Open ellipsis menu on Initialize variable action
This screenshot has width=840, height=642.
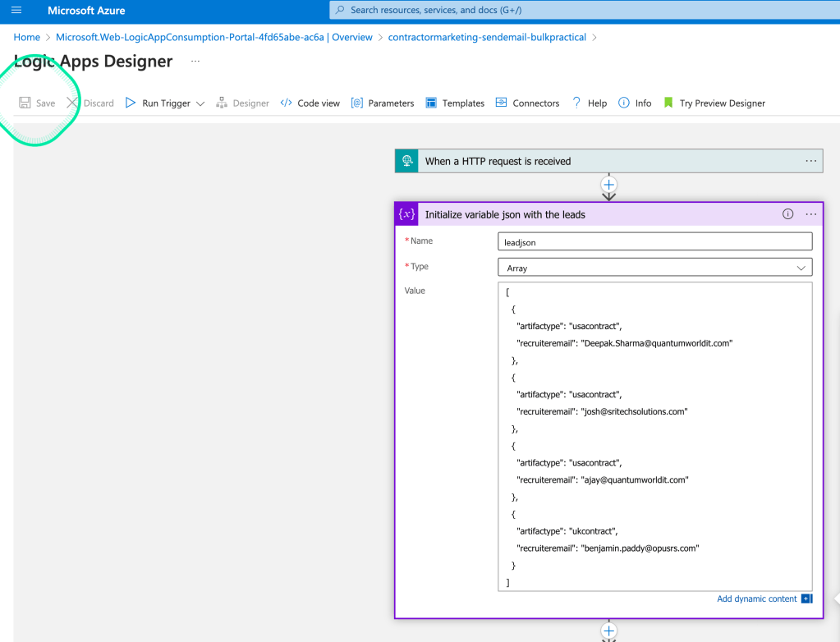[x=811, y=214]
